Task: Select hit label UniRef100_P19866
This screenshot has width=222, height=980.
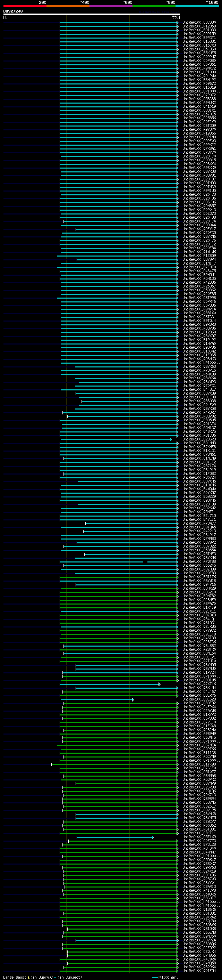Action: (x=199, y=133)
